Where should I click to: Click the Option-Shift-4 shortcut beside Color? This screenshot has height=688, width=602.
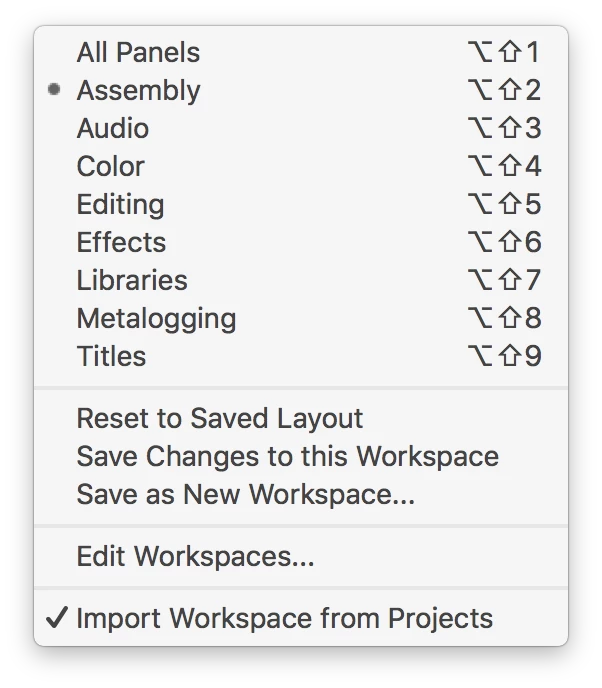pyautogui.click(x=504, y=167)
